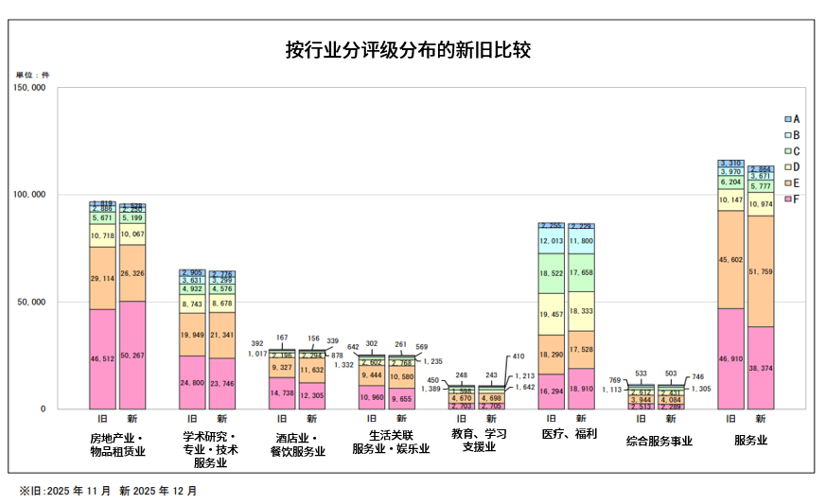Click the 综合服务事业 axis label
The image size is (826, 504).
coord(659,441)
